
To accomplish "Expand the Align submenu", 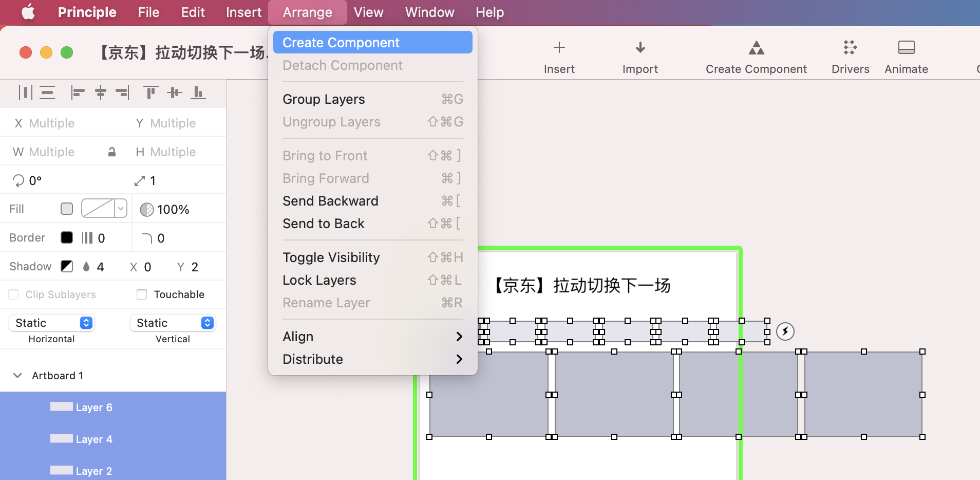I will point(373,337).
